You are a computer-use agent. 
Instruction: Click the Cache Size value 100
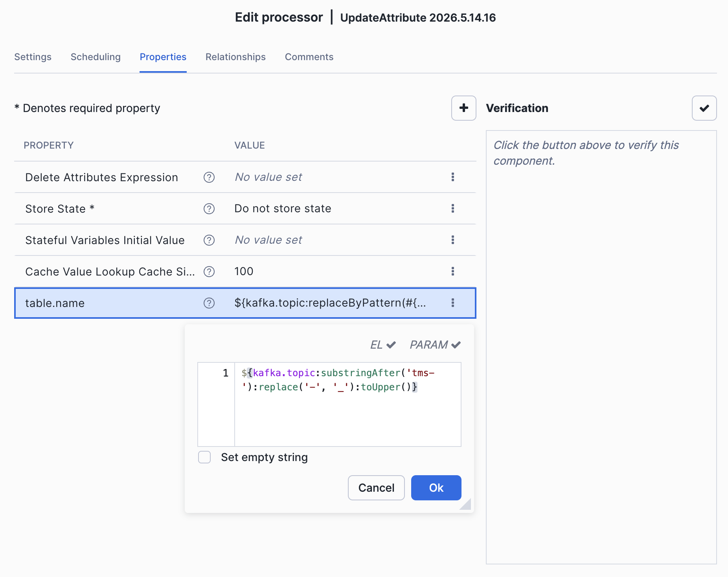point(244,271)
